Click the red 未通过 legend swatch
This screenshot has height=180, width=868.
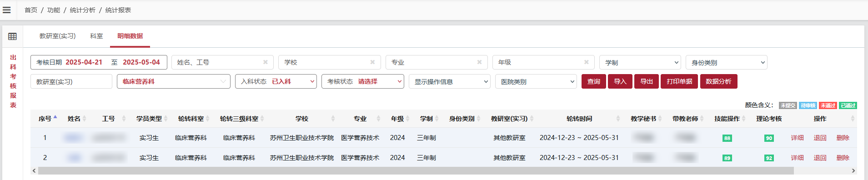[x=828, y=105]
